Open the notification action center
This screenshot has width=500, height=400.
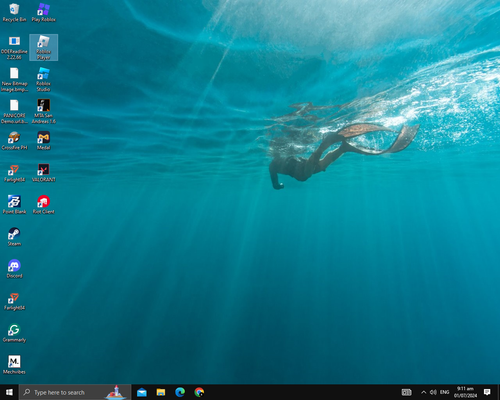tap(487, 392)
